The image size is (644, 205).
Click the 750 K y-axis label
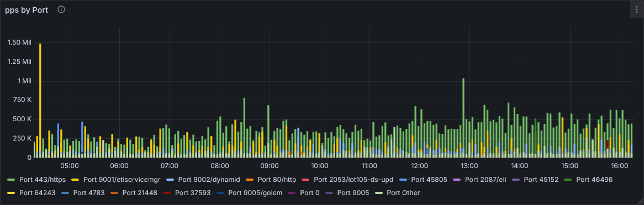23,100
